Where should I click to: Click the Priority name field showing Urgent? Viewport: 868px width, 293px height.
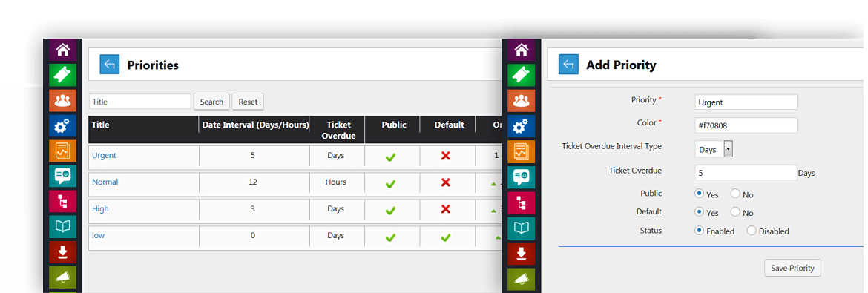tap(746, 102)
